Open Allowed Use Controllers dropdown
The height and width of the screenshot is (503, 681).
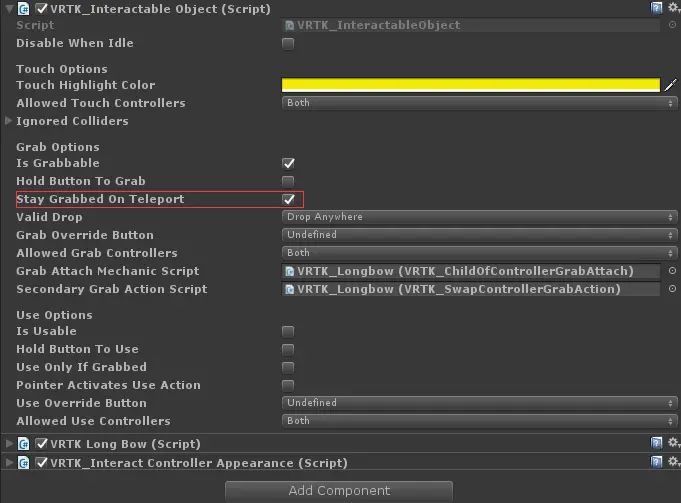(479, 421)
